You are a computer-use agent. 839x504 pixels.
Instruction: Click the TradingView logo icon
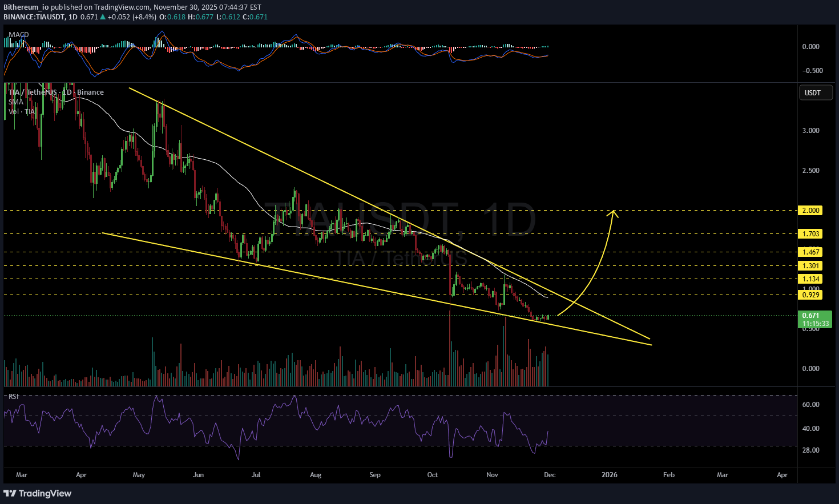click(10, 493)
